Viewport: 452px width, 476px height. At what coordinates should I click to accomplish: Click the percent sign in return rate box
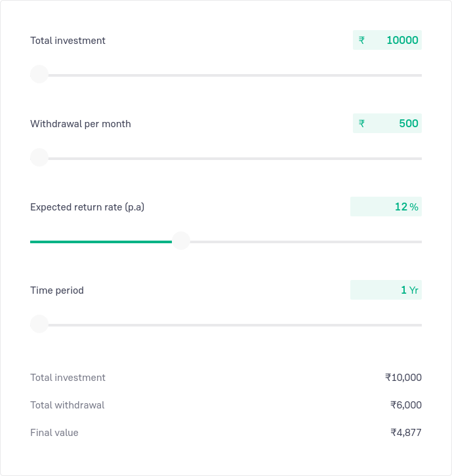[x=414, y=207]
